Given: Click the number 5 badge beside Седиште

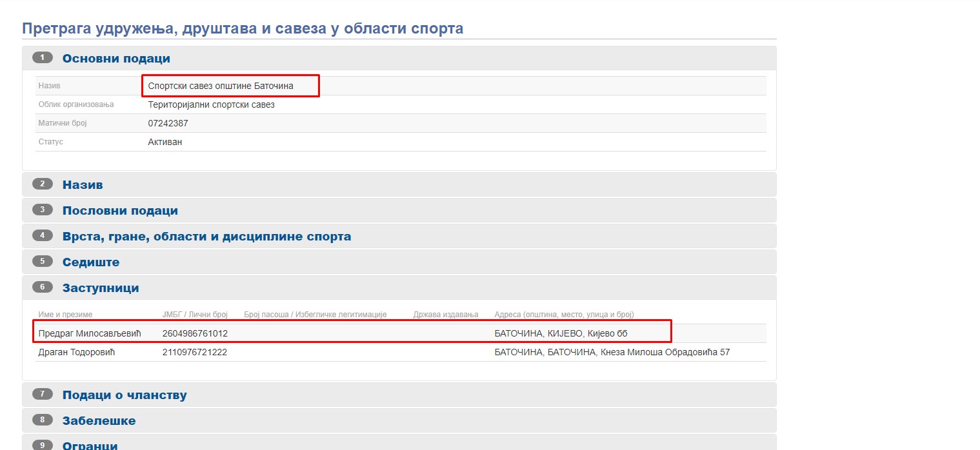Looking at the screenshot, I should 42,262.
